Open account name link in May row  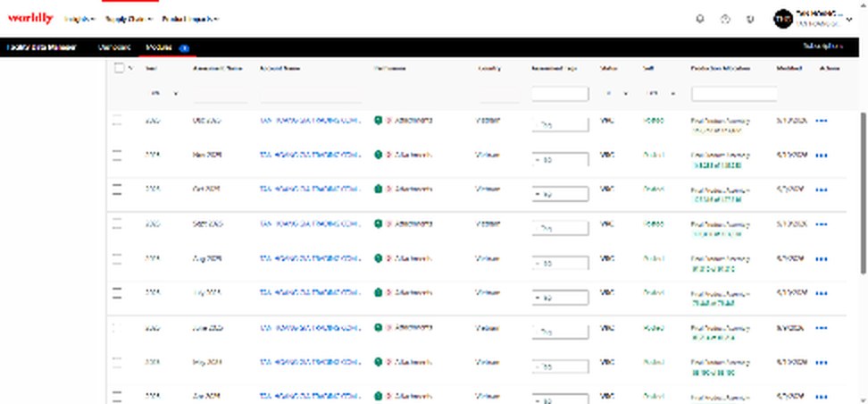coord(311,362)
